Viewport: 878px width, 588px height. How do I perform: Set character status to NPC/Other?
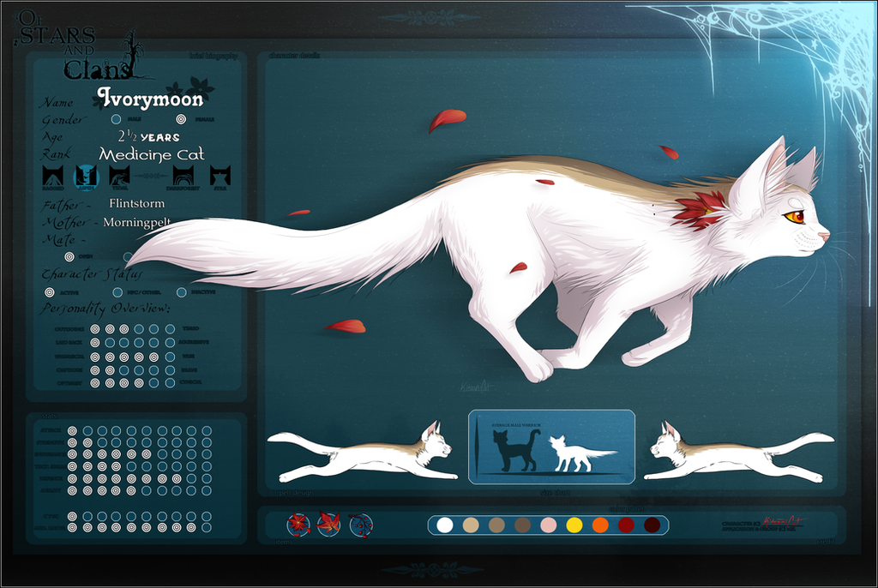coord(117,292)
